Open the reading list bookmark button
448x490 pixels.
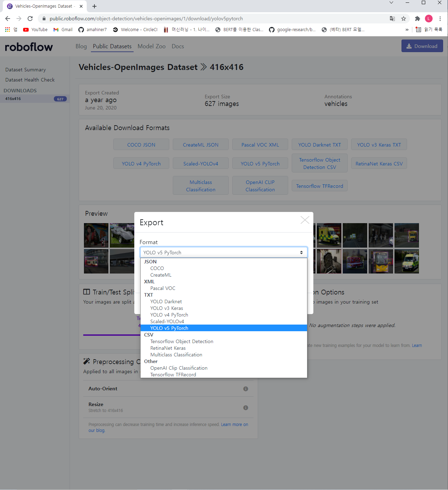point(429,30)
